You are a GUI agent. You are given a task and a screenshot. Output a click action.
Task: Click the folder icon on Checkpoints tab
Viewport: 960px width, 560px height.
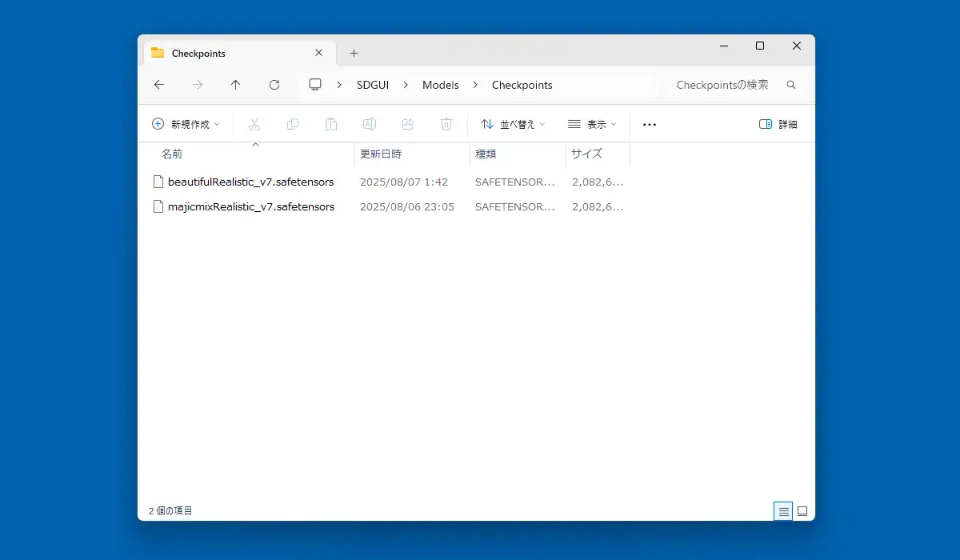[x=158, y=53]
